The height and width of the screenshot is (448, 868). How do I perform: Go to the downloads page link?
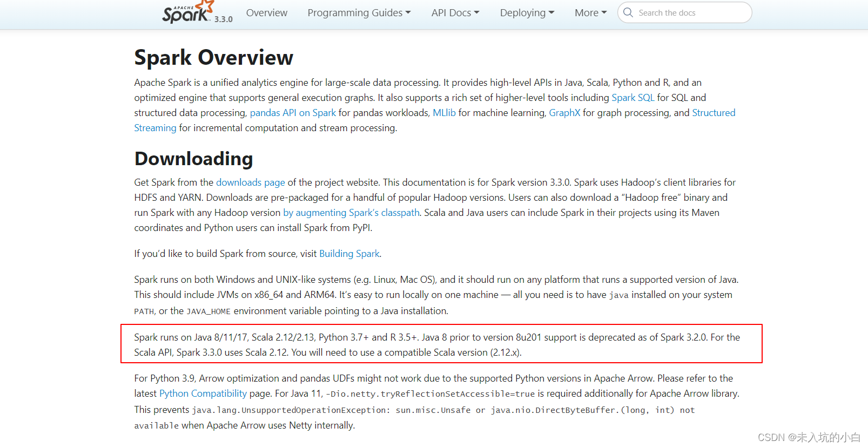(x=251, y=182)
